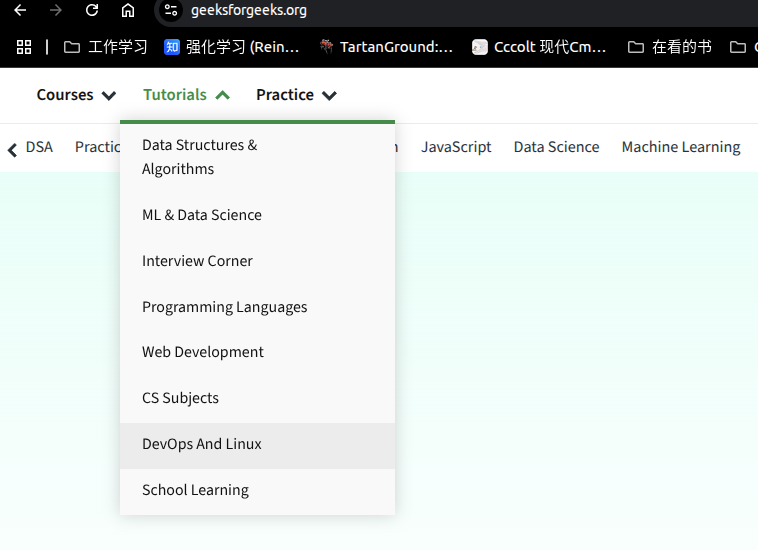Reload the page with the refresh icon

[x=92, y=10]
